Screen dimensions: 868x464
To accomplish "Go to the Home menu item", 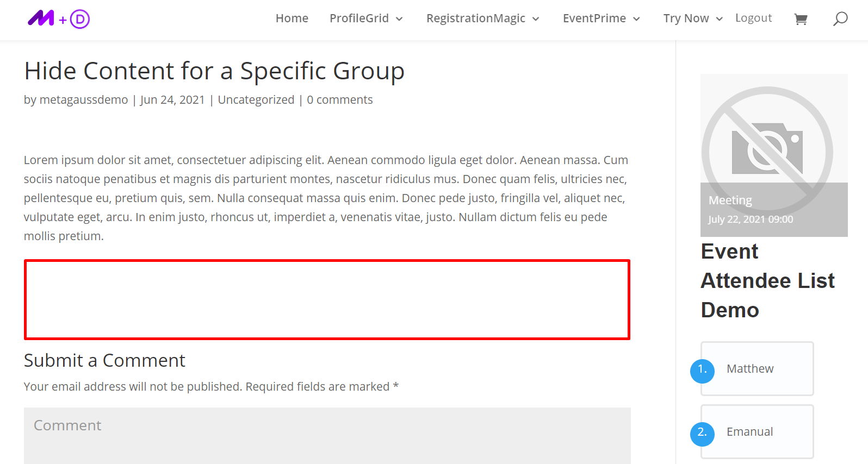I will pos(292,18).
